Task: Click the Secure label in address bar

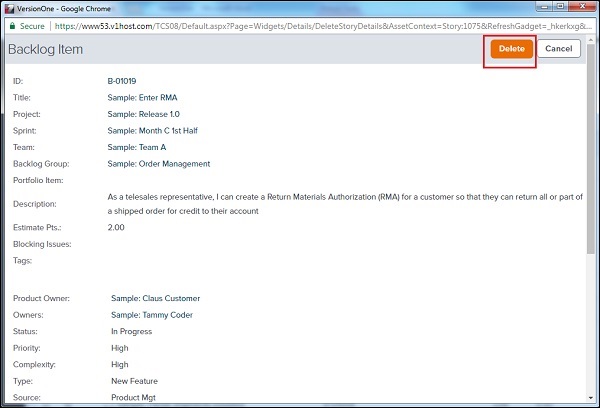Action: (x=32, y=26)
